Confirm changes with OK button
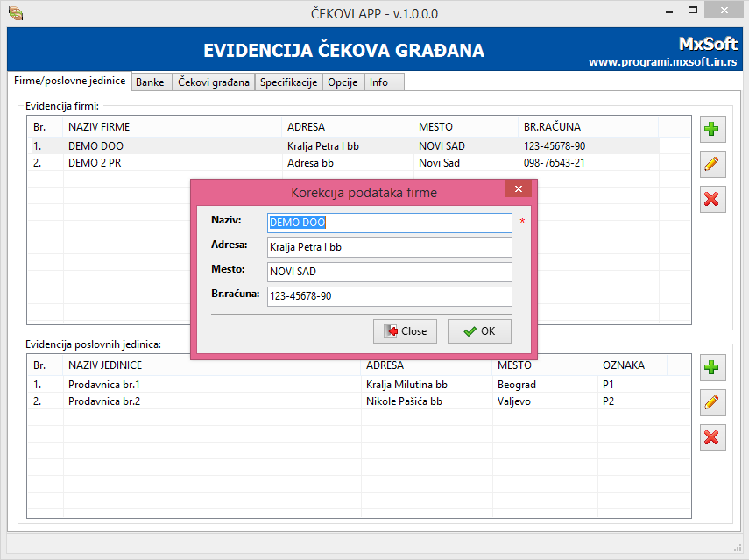 point(479,331)
